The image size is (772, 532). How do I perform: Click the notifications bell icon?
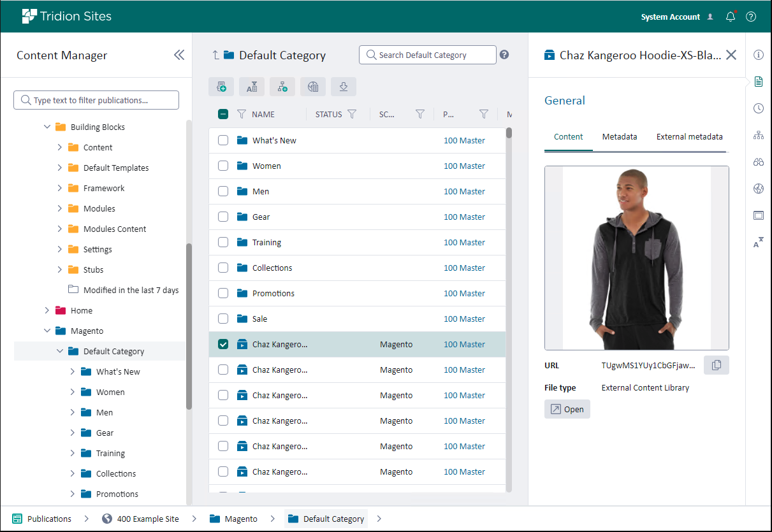pos(731,17)
